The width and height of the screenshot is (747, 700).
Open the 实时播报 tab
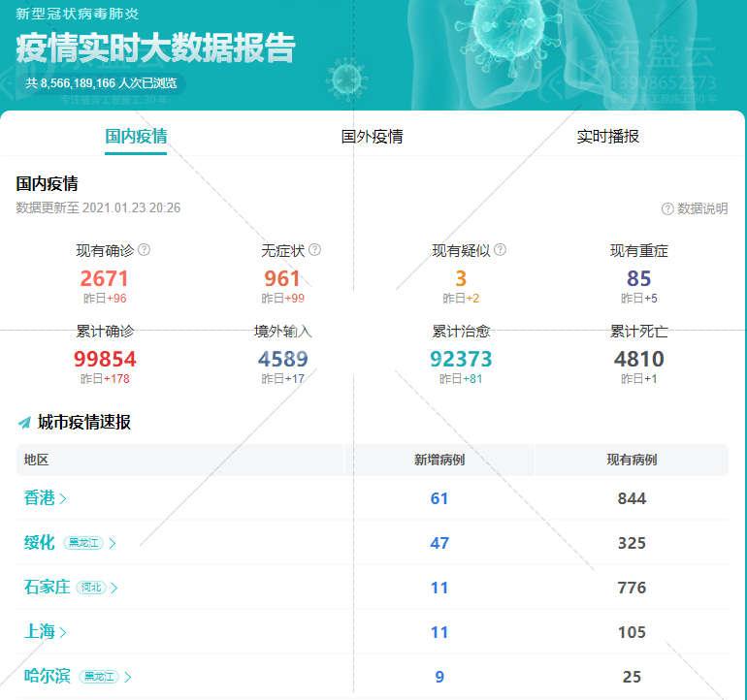[x=608, y=137]
